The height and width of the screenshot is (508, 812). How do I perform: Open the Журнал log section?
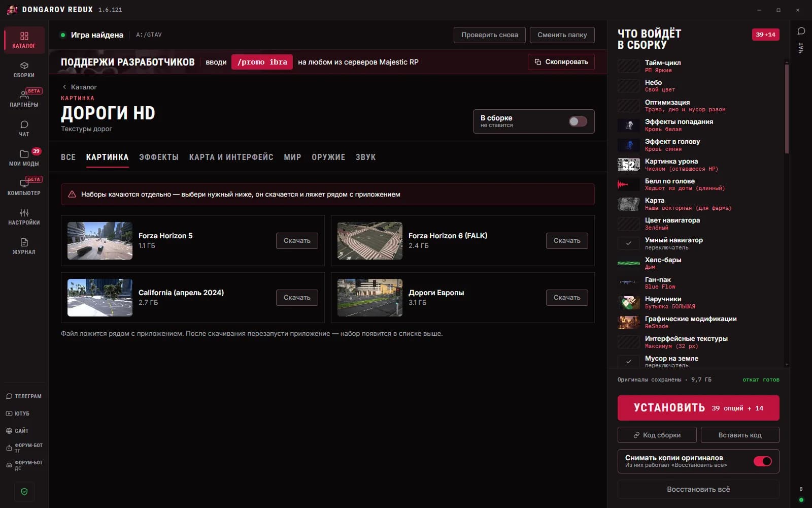click(x=24, y=246)
